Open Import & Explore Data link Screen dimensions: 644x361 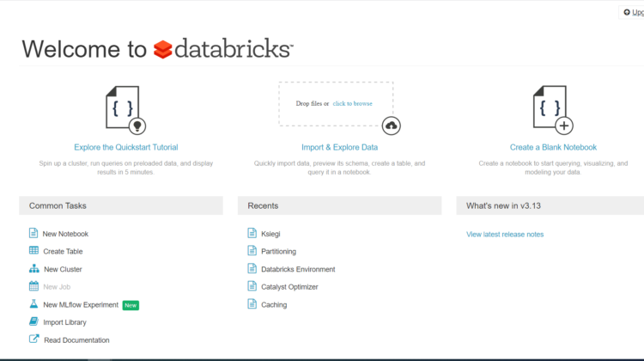click(x=340, y=147)
